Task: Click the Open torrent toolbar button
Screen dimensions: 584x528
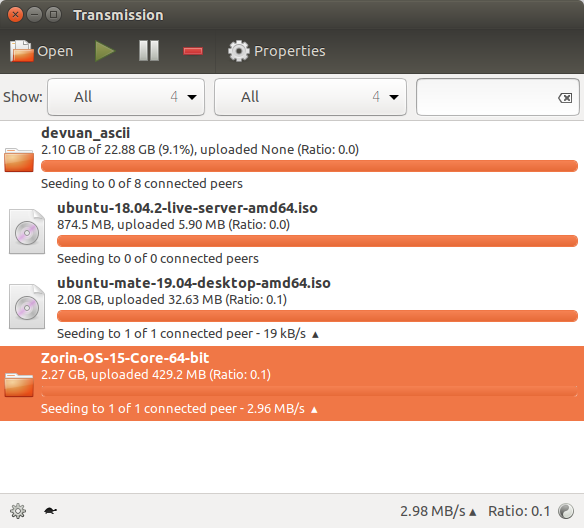Action: 41,51
